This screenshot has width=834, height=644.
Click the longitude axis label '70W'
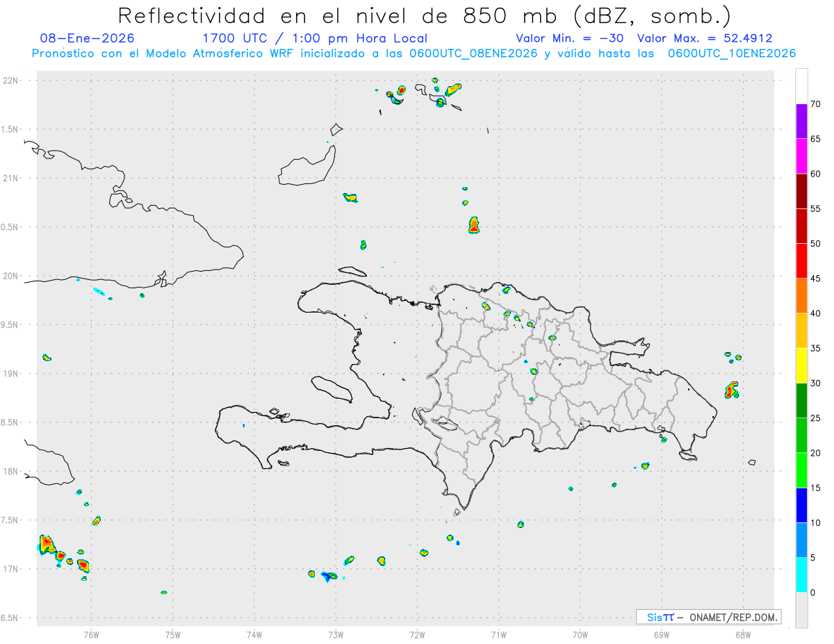(580, 634)
